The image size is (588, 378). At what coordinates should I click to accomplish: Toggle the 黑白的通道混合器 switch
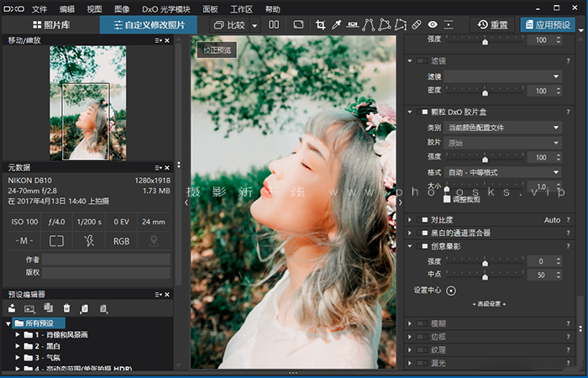(423, 233)
